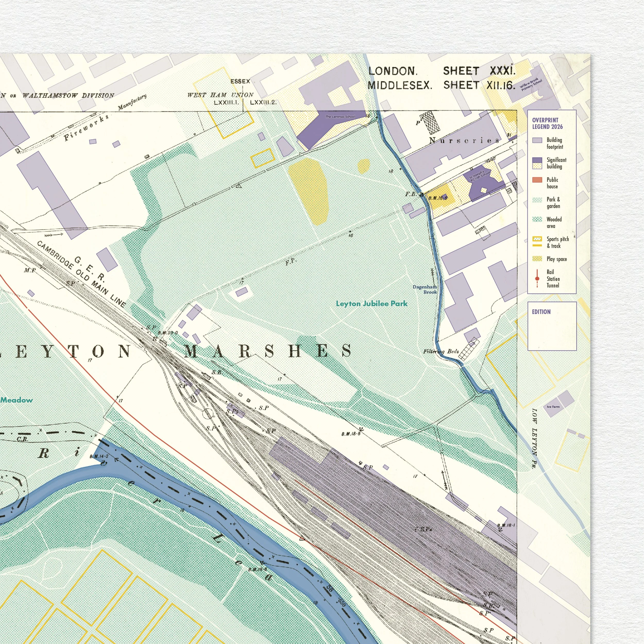
Task: Click the 'B.M.18.8' benchmark label
Action: (x=351, y=434)
